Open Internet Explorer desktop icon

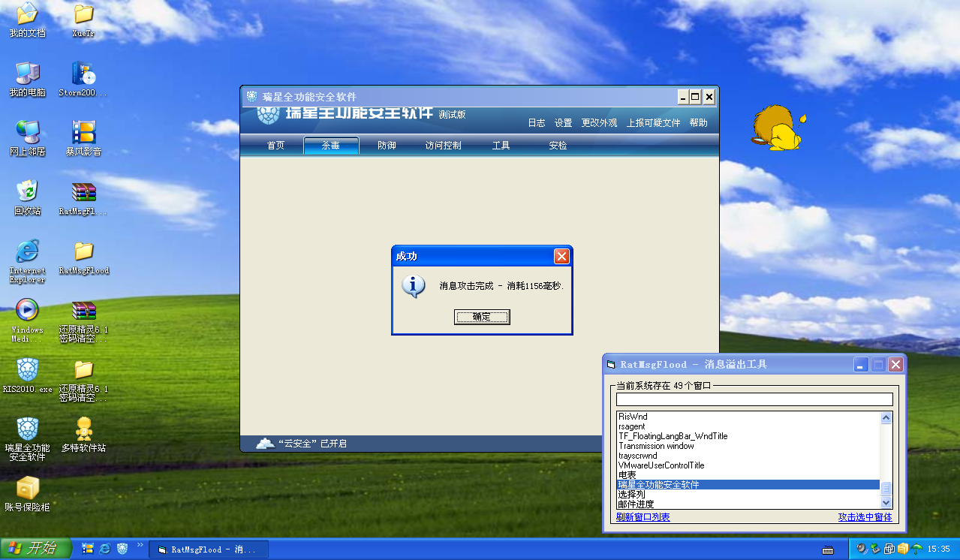[27, 260]
